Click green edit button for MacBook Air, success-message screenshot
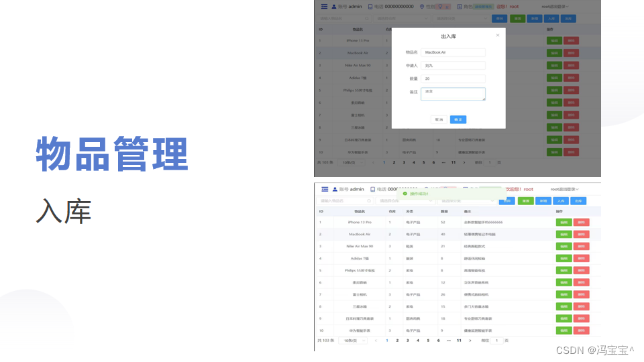The width and height of the screenshot is (644, 362). (564, 235)
